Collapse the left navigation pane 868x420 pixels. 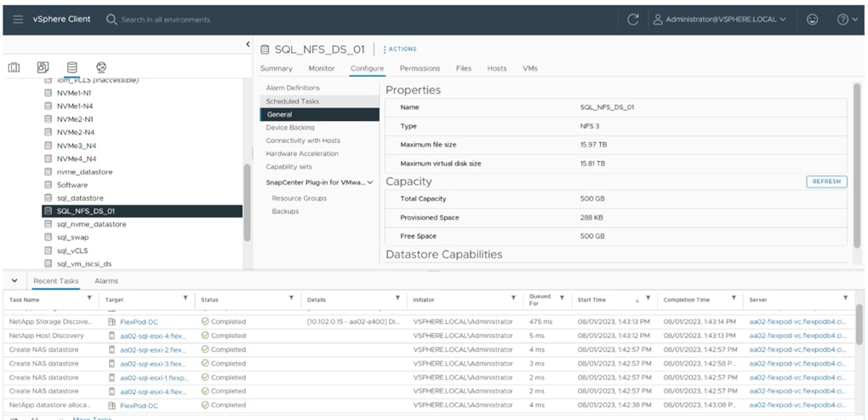click(x=248, y=45)
